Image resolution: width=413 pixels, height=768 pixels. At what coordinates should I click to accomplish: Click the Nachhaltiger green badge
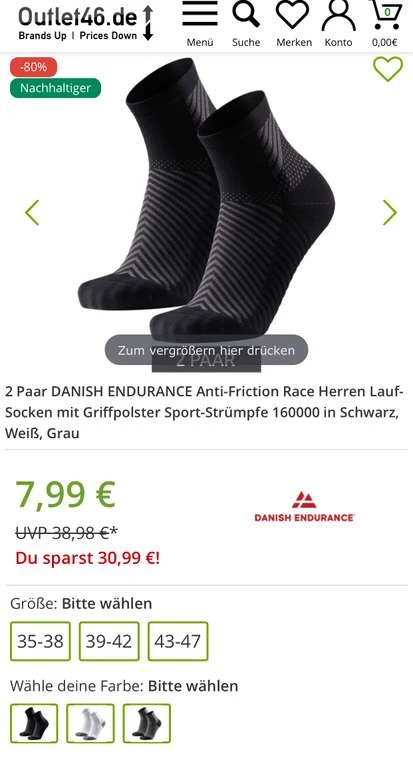(55, 88)
